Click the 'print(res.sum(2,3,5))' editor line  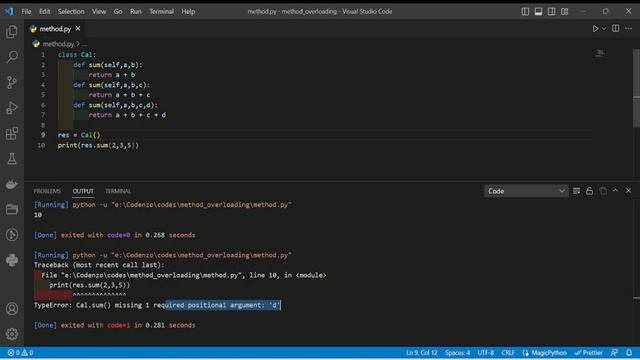coord(98,145)
